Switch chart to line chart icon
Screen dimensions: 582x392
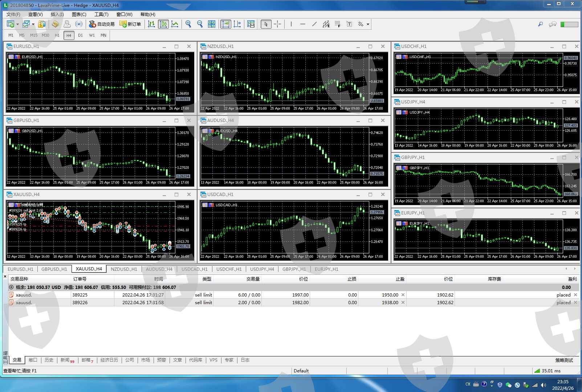[175, 24]
